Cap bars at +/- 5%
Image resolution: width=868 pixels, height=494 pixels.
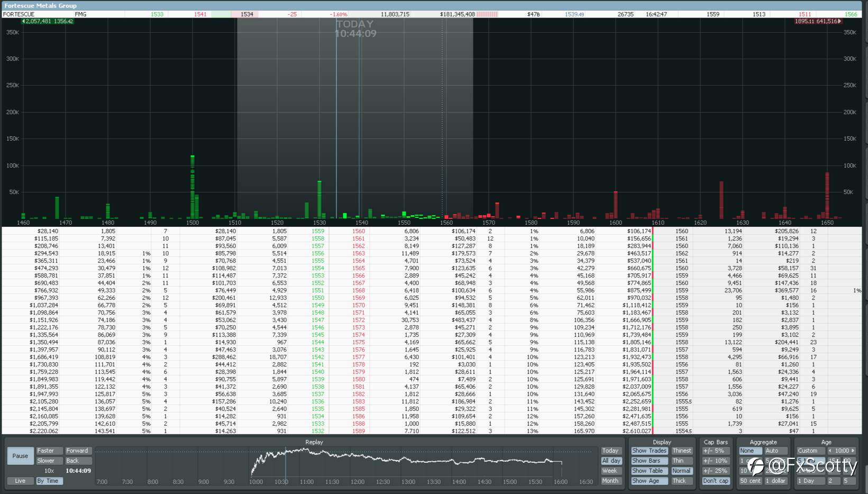(716, 451)
